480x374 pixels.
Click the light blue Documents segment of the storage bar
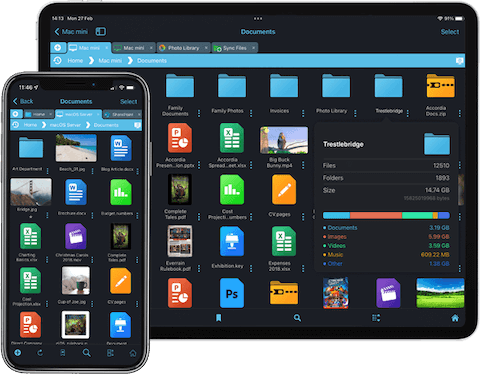pos(336,216)
